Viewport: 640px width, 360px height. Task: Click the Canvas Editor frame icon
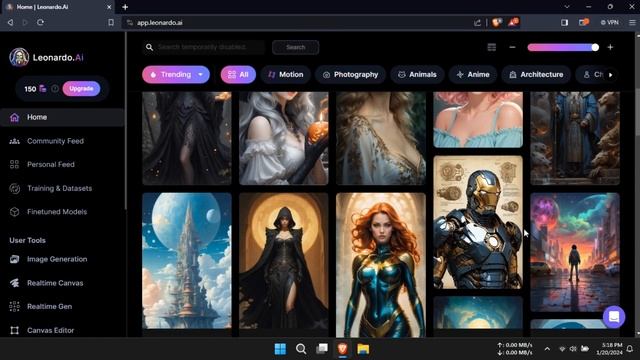click(14, 330)
